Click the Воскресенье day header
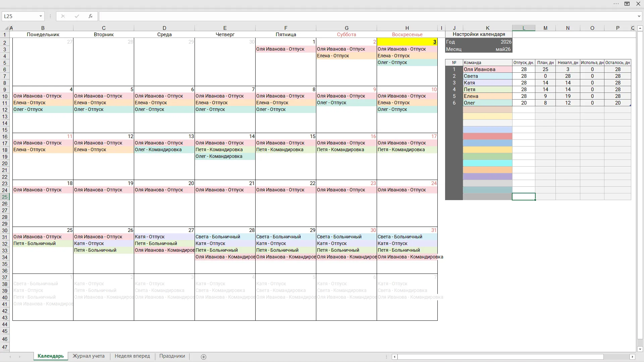Image resolution: width=644 pixels, height=362 pixels. tap(407, 35)
